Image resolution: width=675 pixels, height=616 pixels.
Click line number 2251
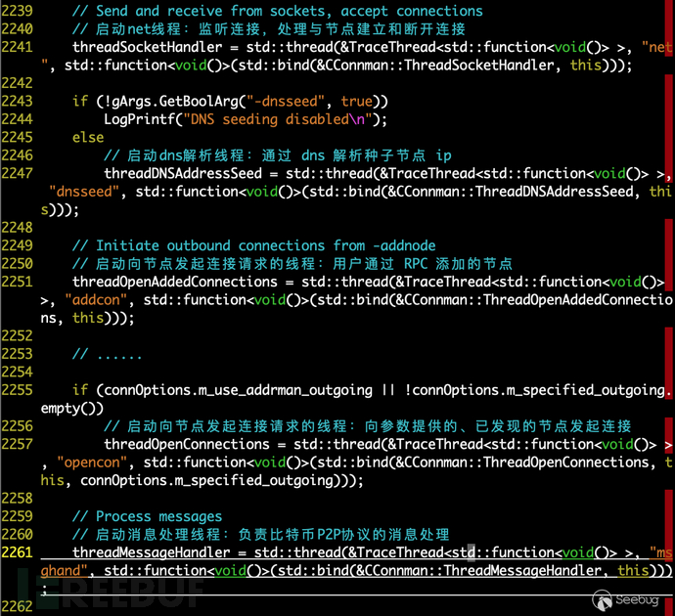tap(17, 282)
